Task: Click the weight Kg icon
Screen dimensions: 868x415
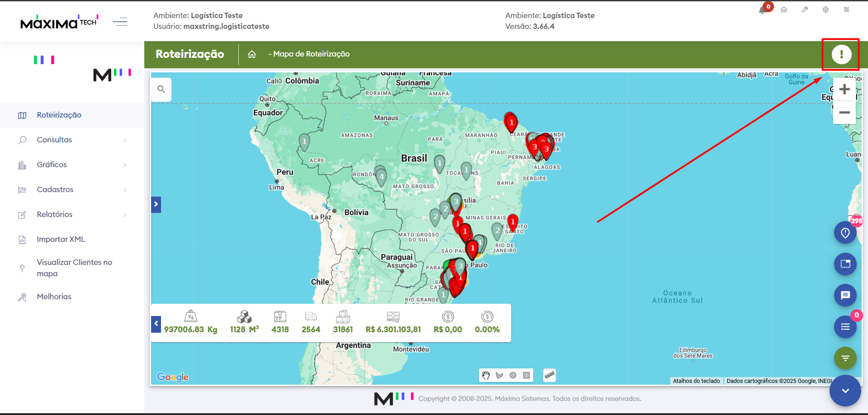Action: [191, 316]
